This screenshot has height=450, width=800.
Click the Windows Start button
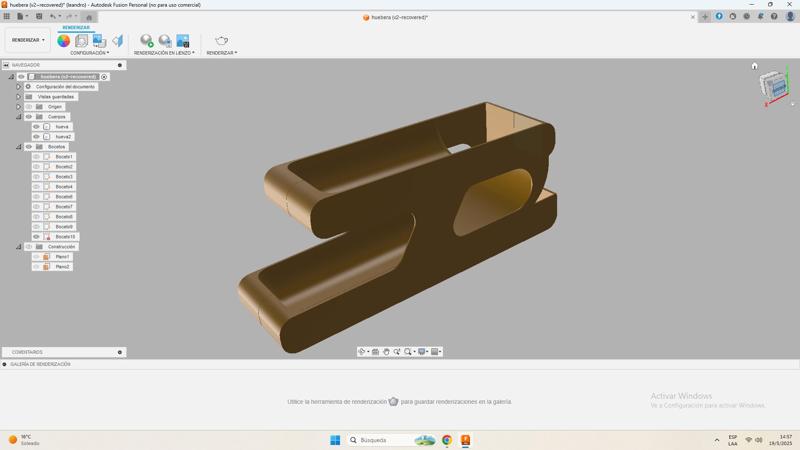(x=335, y=440)
